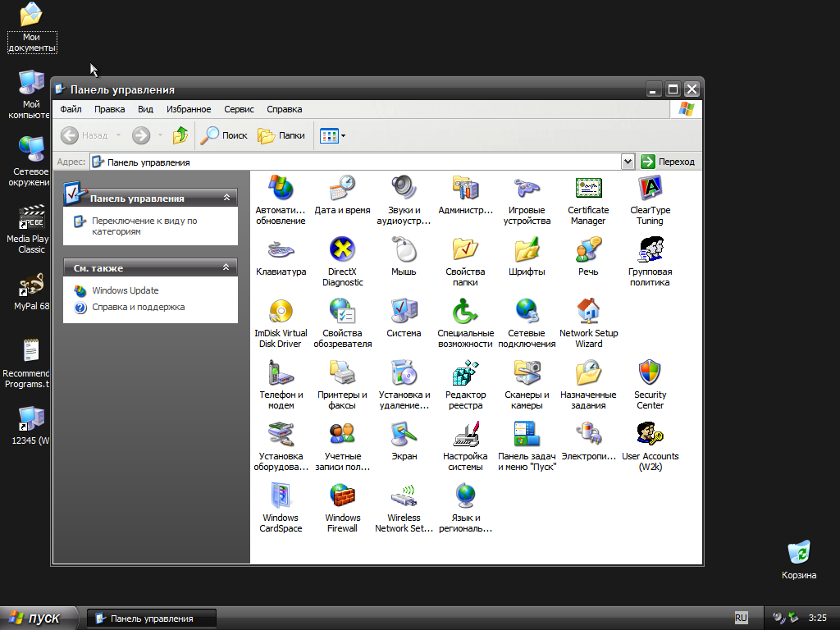Collapse the См. также section
This screenshot has height=630, width=840.
pos(227,267)
